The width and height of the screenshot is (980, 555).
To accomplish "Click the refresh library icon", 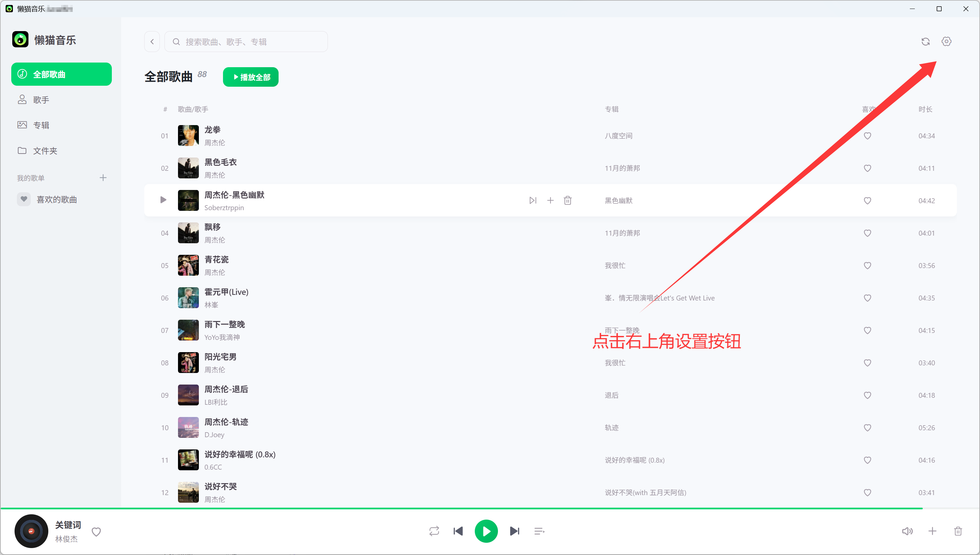I will click(925, 42).
